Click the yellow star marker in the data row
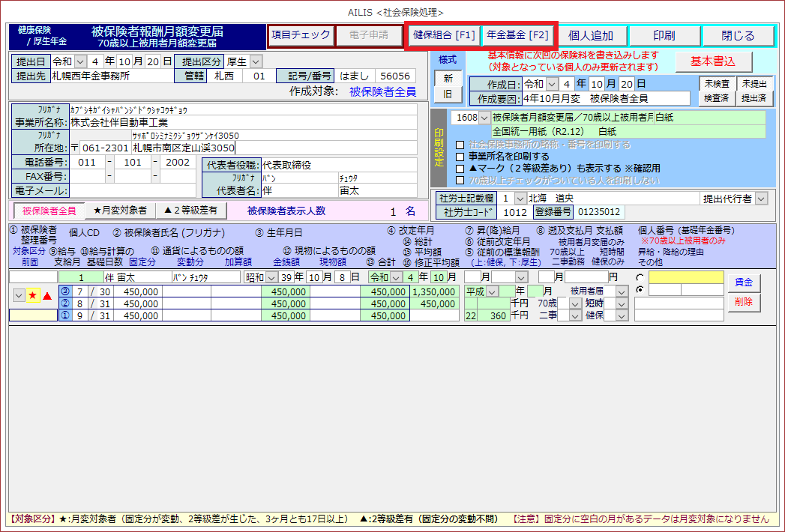 tap(33, 296)
